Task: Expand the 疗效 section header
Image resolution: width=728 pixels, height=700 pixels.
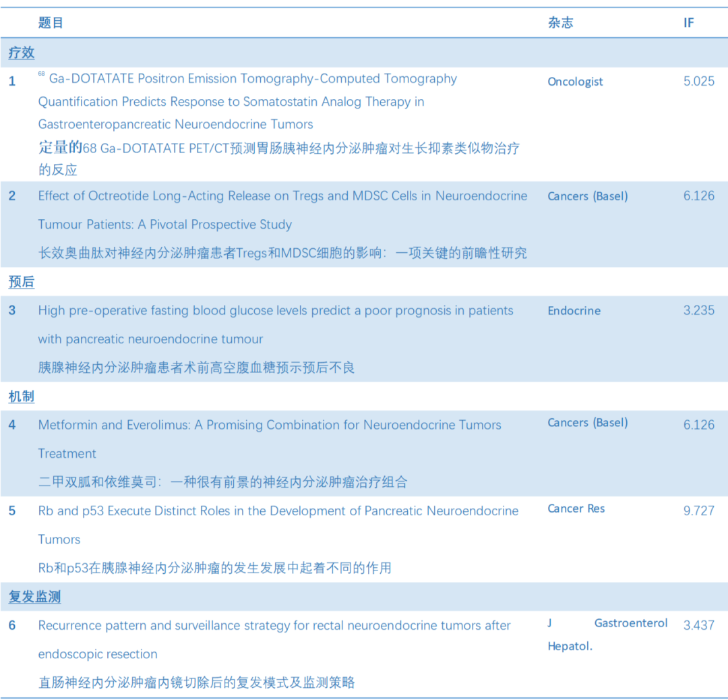Action: (21, 53)
